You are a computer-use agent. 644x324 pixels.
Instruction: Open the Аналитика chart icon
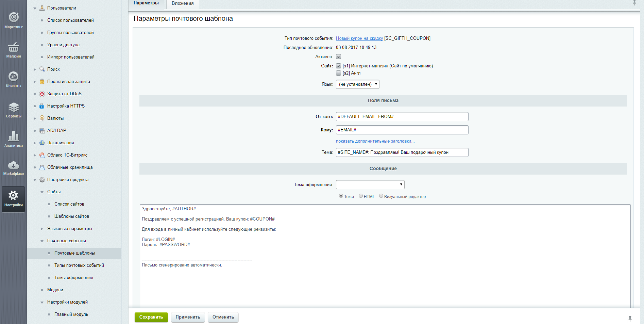14,137
